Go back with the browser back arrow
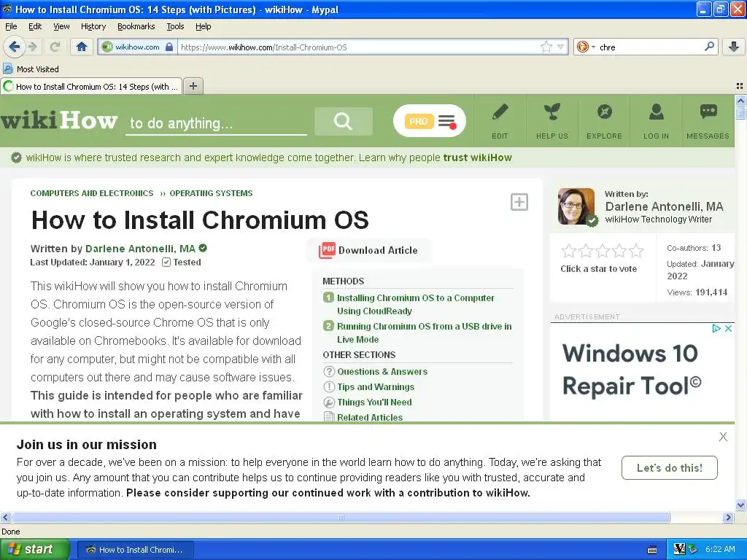747x560 pixels. pyautogui.click(x=14, y=47)
